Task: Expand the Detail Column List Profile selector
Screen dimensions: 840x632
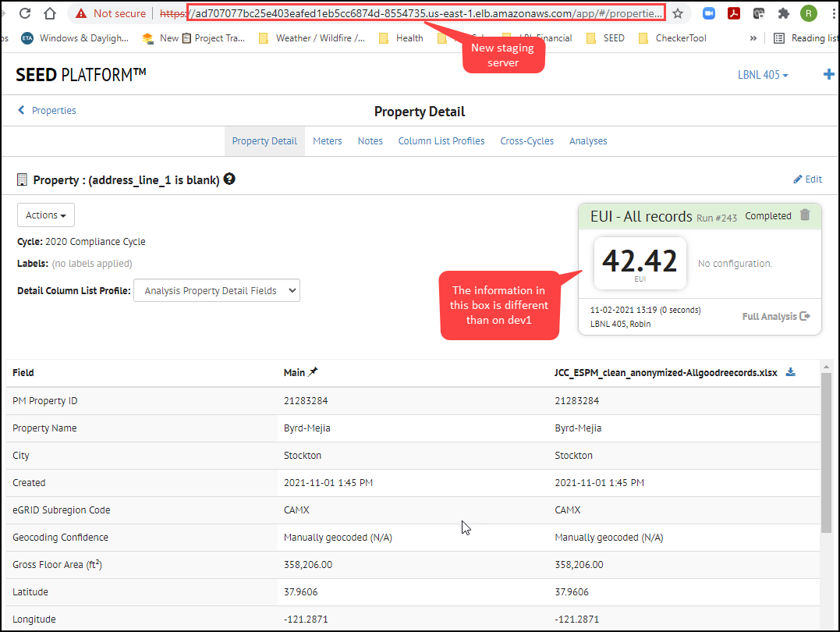Action: (x=216, y=289)
